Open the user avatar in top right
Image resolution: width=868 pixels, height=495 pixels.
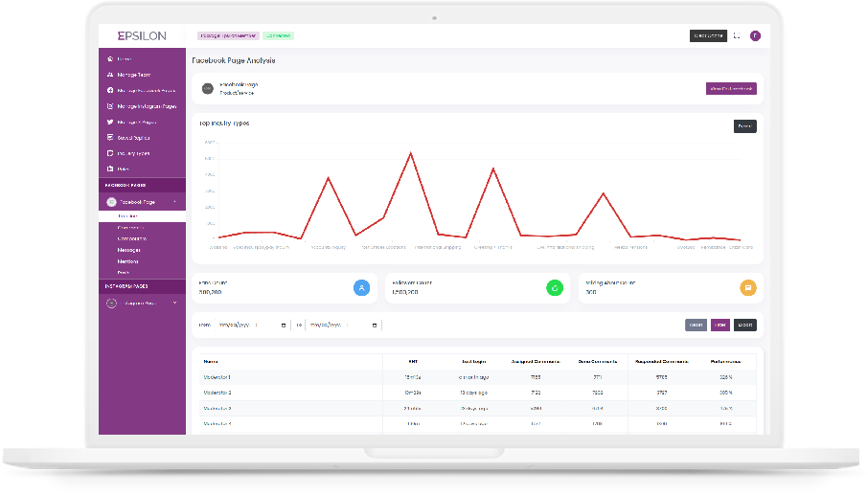click(755, 36)
